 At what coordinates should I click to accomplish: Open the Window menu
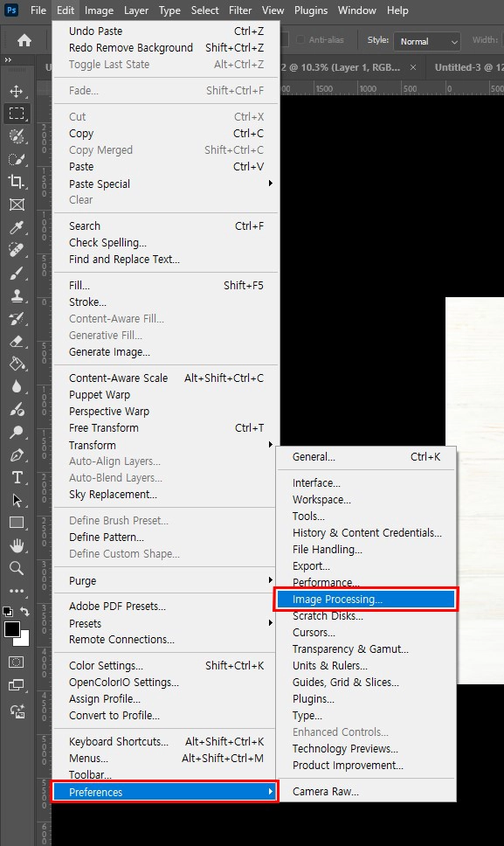point(357,10)
